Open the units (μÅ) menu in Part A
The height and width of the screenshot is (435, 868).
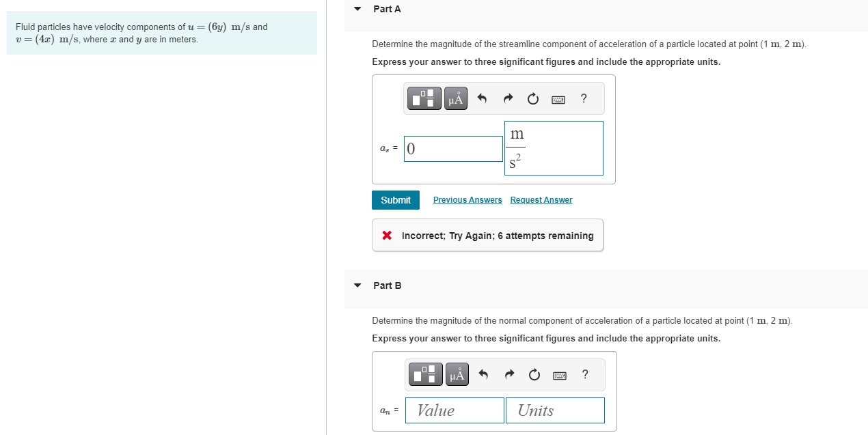[x=455, y=98]
